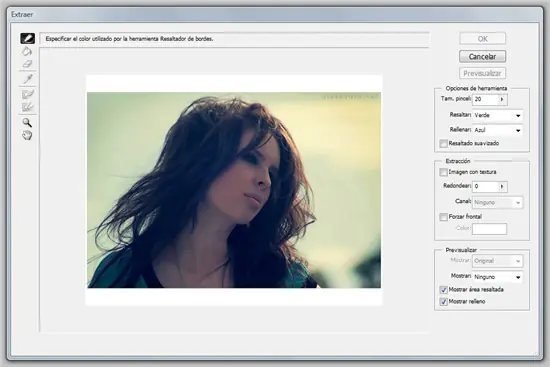Screen dimensions: 550x367
Task: Click the Forzar frontal Color swatch
Action: pyautogui.click(x=489, y=229)
